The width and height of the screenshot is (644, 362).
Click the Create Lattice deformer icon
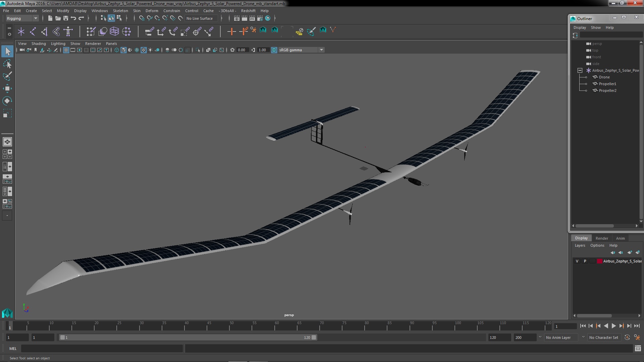[114, 32]
